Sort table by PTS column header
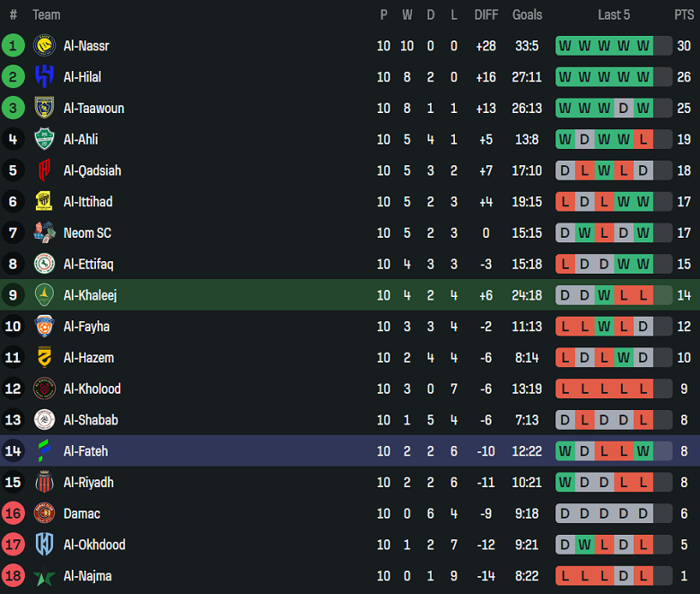 [x=684, y=14]
